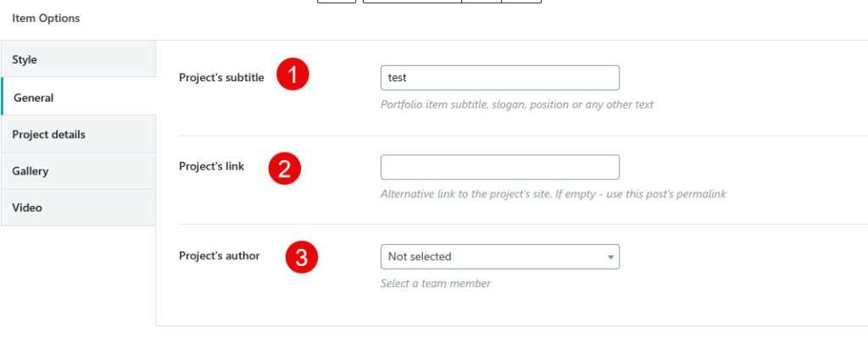
Task: Click the word test in subtitle box
Action: 397,78
